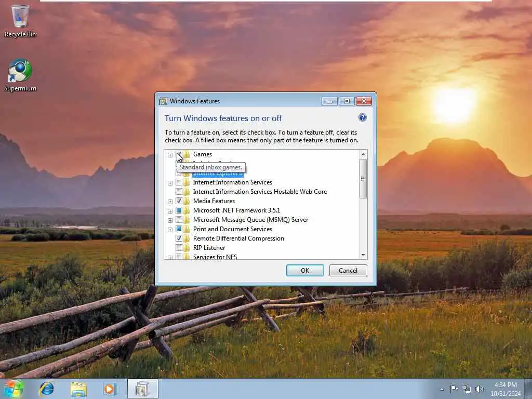Open the volume speaker tray icon

pyautogui.click(x=480, y=389)
